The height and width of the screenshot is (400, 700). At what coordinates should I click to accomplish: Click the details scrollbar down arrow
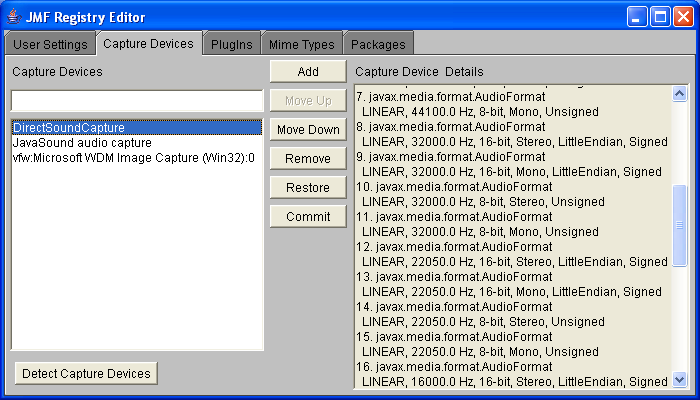pos(679,380)
